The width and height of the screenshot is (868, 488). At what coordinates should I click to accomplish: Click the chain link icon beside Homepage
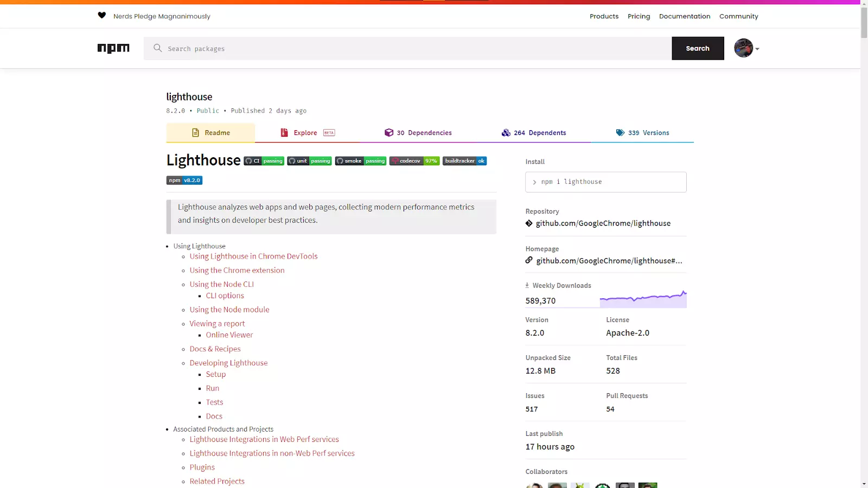tap(529, 260)
